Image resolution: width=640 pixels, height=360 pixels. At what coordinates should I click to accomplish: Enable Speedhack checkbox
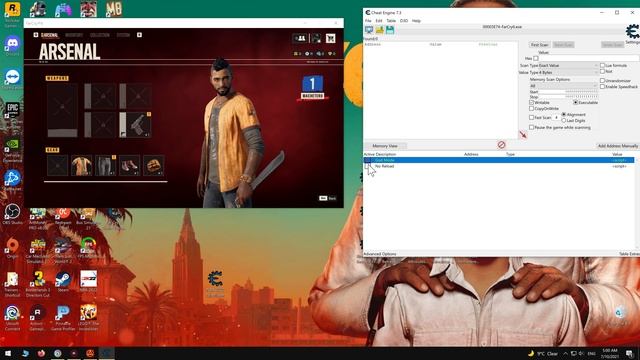click(602, 87)
